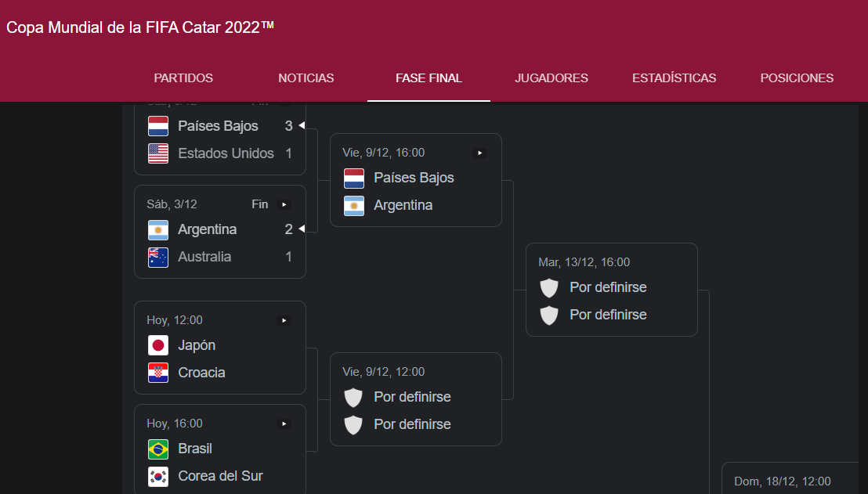This screenshot has height=494, width=868.
Task: Click the Brasil flag icon
Action: (158, 449)
